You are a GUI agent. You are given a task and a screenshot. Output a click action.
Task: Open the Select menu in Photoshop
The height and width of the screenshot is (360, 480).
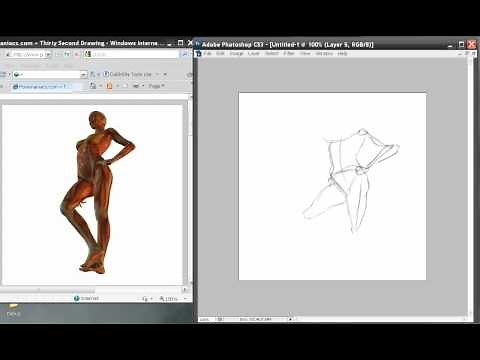(x=272, y=53)
